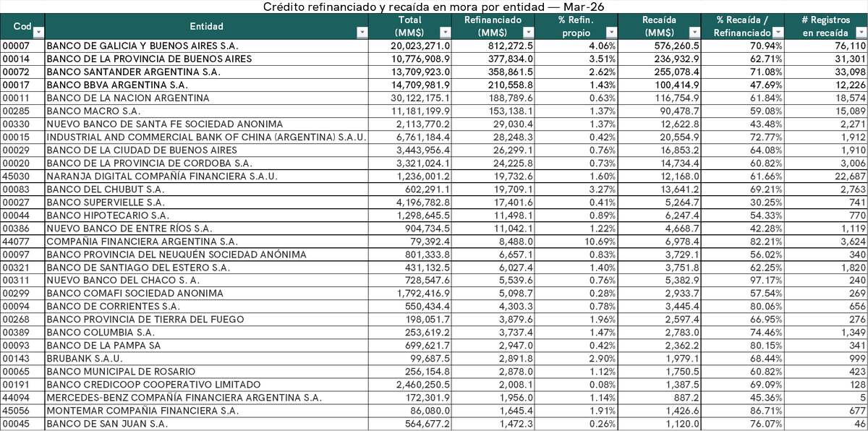
Task: Select ratio cell '86.71%'
Action: click(743, 411)
